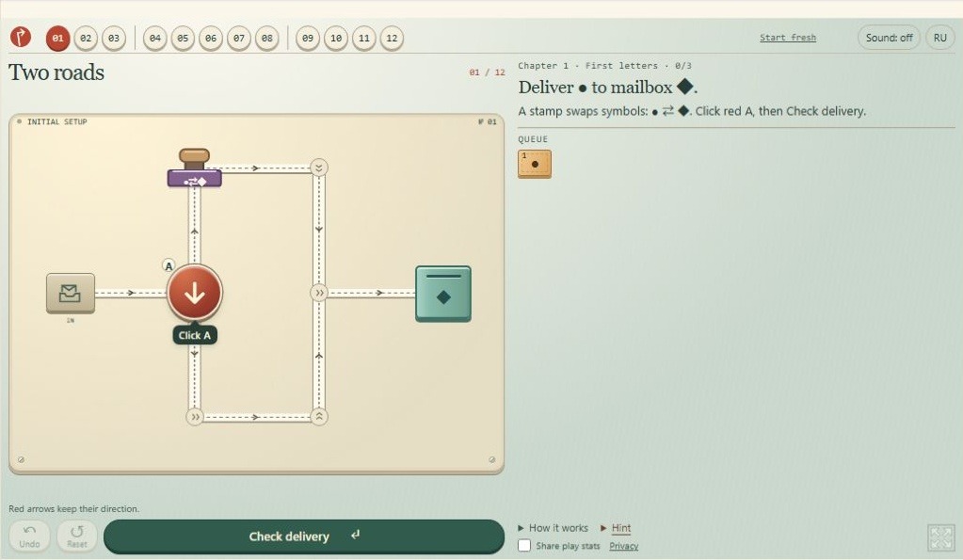This screenshot has width=963, height=560.
Task: Expand the How it works section
Action: coord(553,528)
